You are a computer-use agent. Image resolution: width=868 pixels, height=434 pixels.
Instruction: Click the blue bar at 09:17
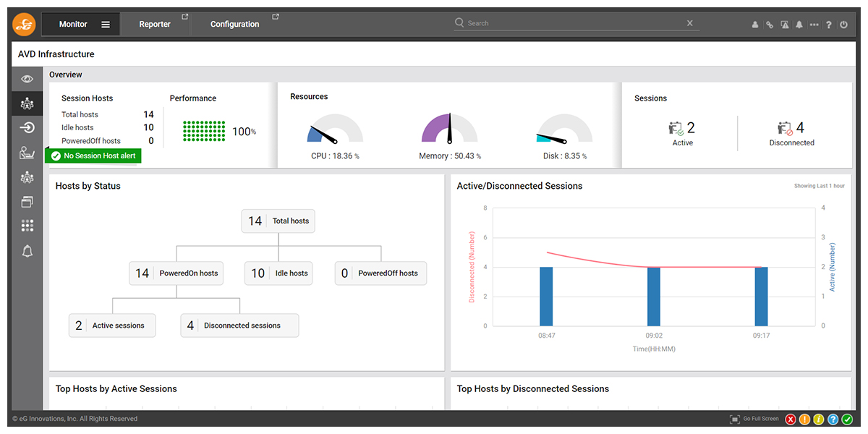pos(761,297)
